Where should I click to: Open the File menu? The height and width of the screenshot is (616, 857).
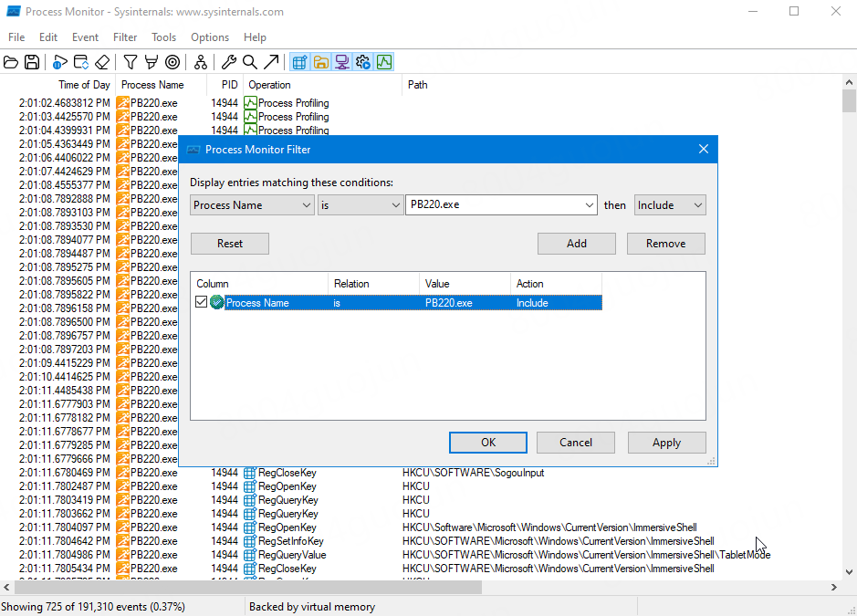pos(16,37)
